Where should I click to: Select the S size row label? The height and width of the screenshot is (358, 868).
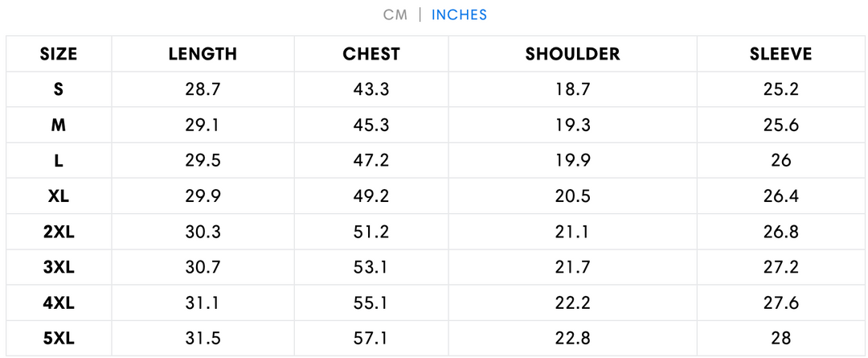click(x=59, y=89)
